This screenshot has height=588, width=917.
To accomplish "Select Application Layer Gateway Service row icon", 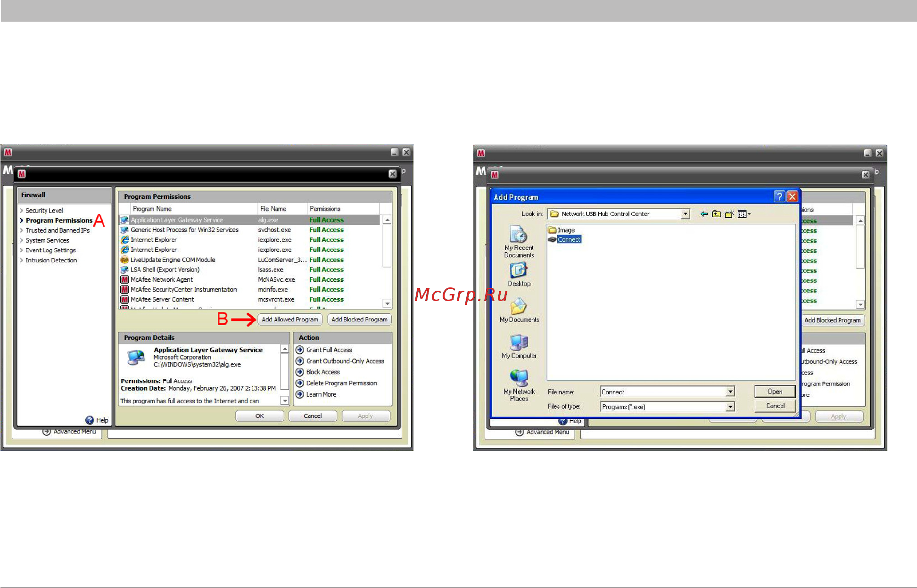I will coord(124,220).
